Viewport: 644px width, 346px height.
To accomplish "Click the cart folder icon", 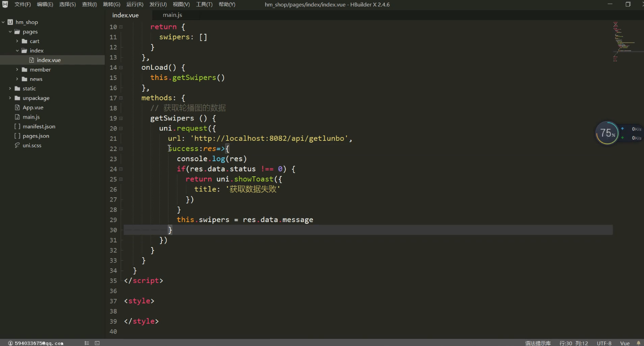I will coord(24,41).
